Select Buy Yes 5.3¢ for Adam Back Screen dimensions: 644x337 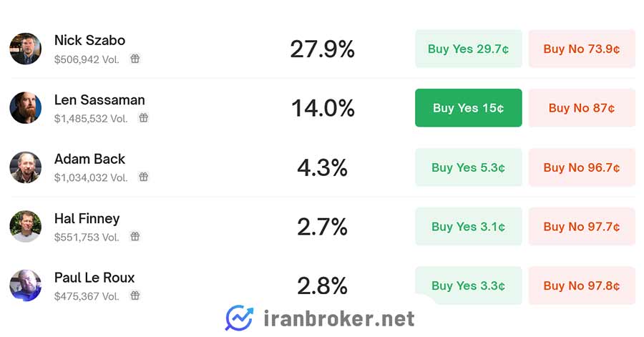click(468, 167)
